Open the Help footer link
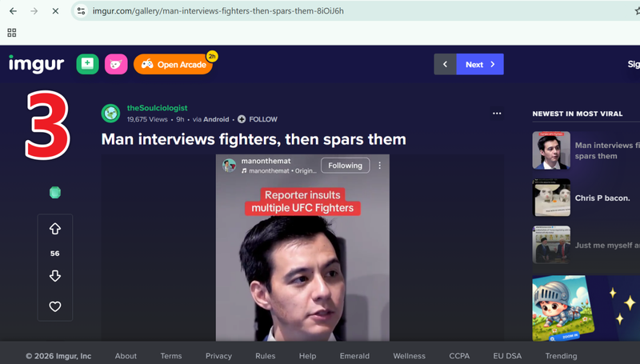Image resolution: width=640 pixels, height=364 pixels. [307, 356]
